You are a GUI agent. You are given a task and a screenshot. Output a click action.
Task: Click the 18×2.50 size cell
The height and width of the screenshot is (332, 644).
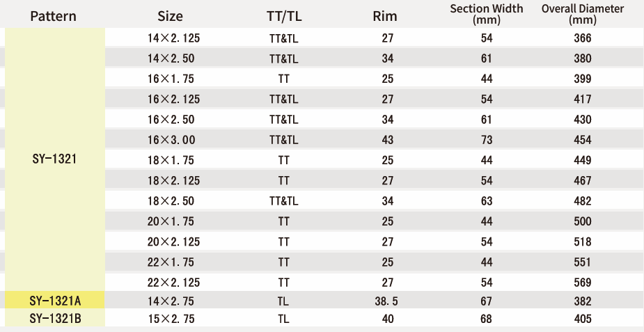click(171, 201)
